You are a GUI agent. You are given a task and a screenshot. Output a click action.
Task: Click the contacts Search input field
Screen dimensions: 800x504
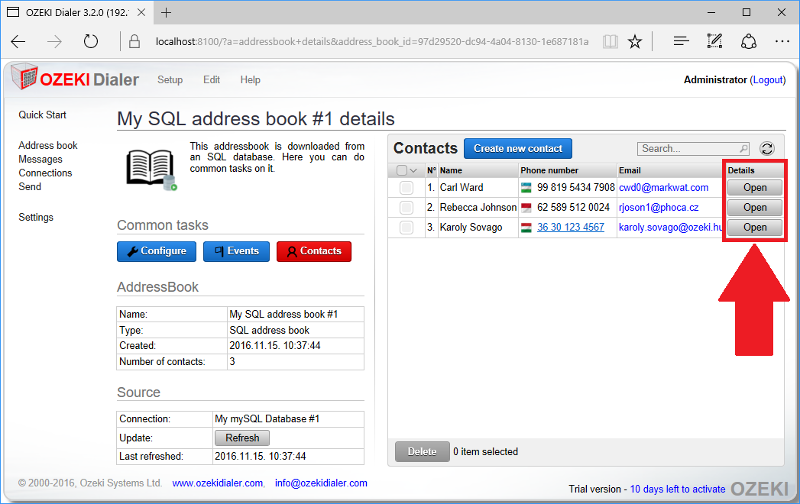(690, 148)
